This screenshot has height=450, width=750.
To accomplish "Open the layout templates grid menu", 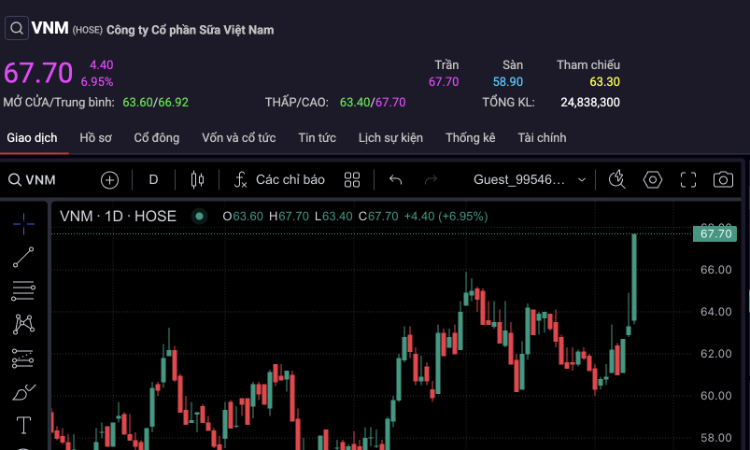I will (x=352, y=180).
